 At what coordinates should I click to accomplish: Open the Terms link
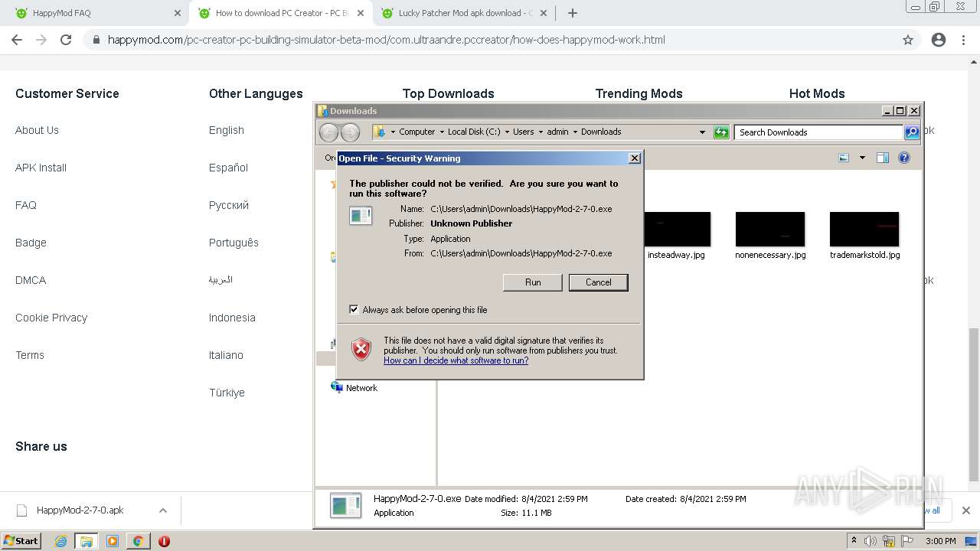(x=30, y=355)
